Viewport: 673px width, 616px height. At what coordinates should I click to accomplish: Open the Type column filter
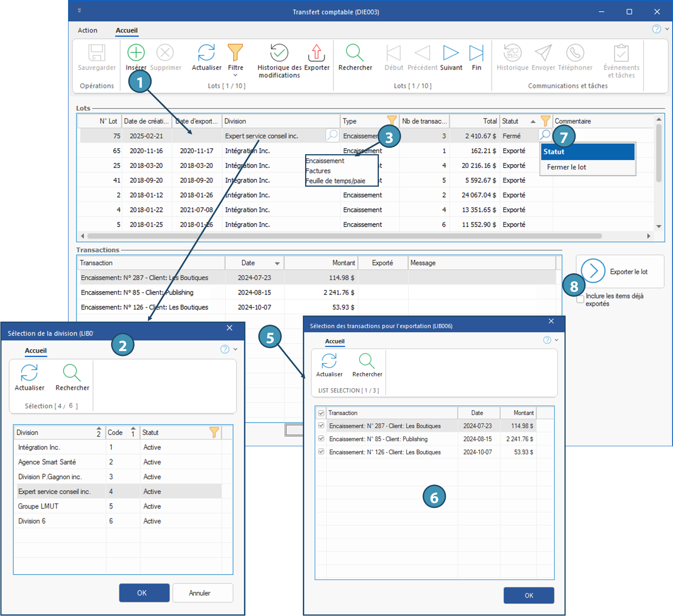point(392,121)
